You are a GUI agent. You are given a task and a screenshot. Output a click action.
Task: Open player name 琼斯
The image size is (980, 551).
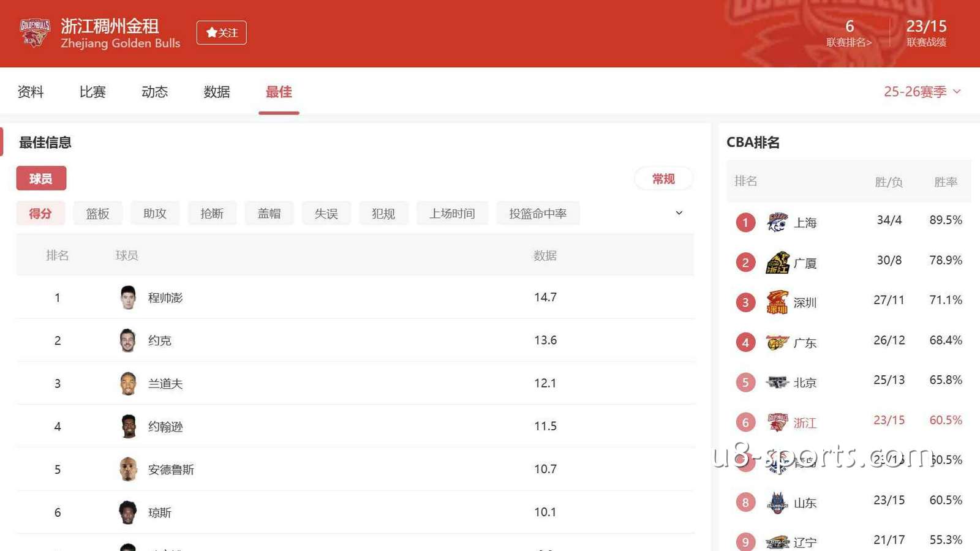pos(160,512)
